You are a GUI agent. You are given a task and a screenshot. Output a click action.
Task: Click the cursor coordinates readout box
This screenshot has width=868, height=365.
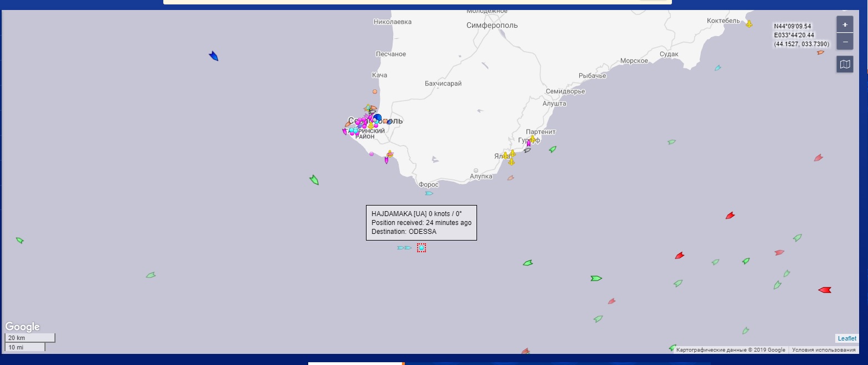(801, 35)
